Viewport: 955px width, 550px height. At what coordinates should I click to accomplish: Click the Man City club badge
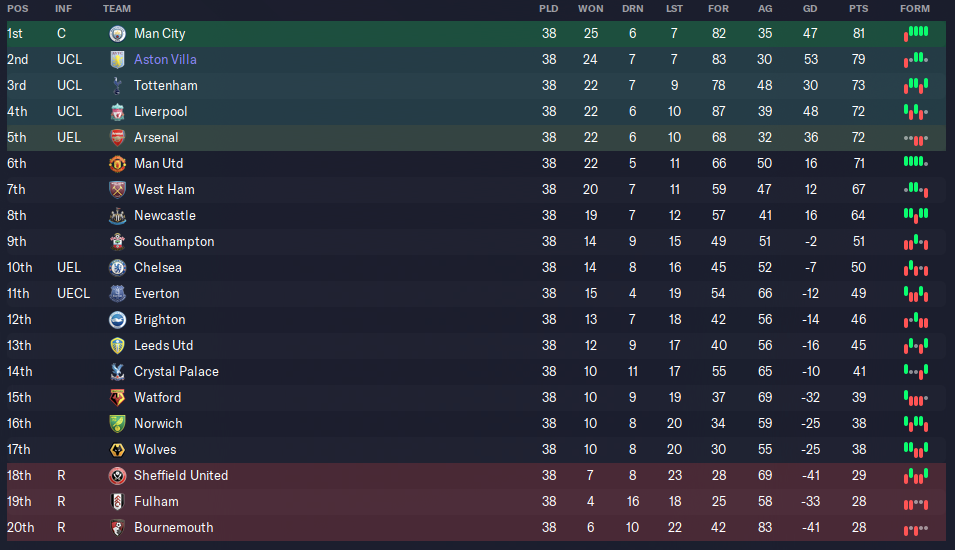117,33
